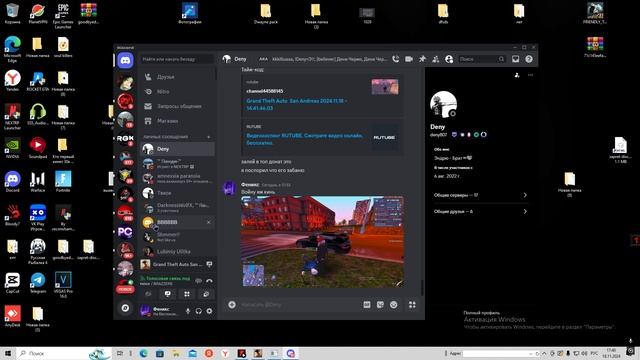This screenshot has width=640, height=360.
Task: Open the Grand Theft Auto San Andreas video link
Action: click(x=296, y=104)
